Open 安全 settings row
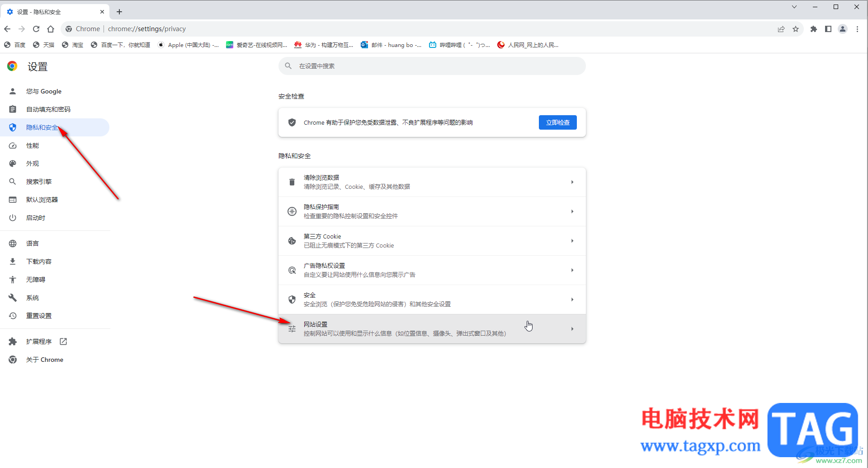 pos(432,300)
